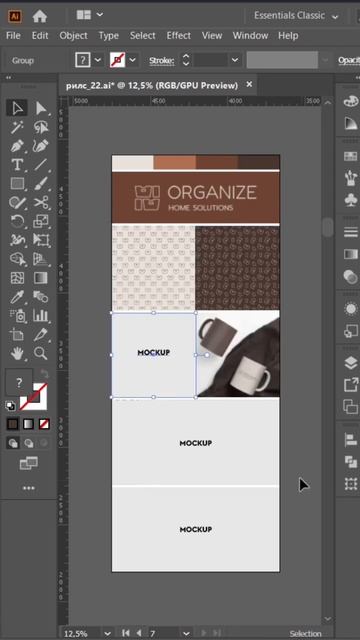Select the Column Graph tool
360x640 pixels.
(41, 315)
